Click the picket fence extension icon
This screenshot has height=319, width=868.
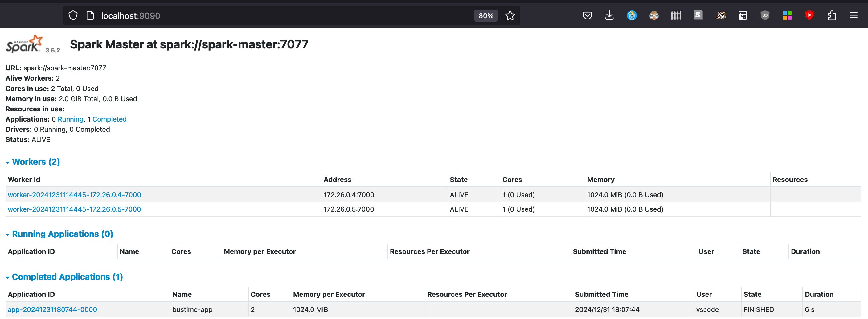[676, 15]
